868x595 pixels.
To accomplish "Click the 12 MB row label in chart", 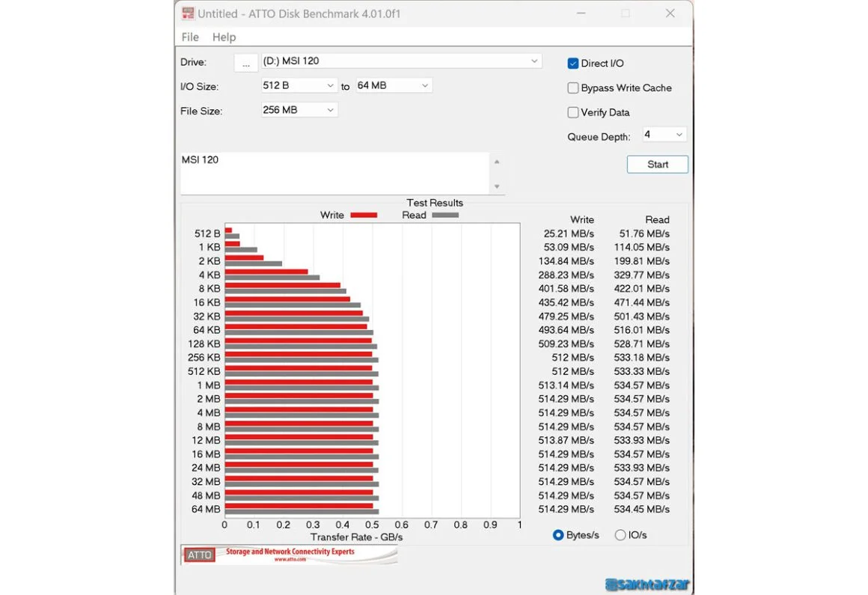I will tap(206, 441).
